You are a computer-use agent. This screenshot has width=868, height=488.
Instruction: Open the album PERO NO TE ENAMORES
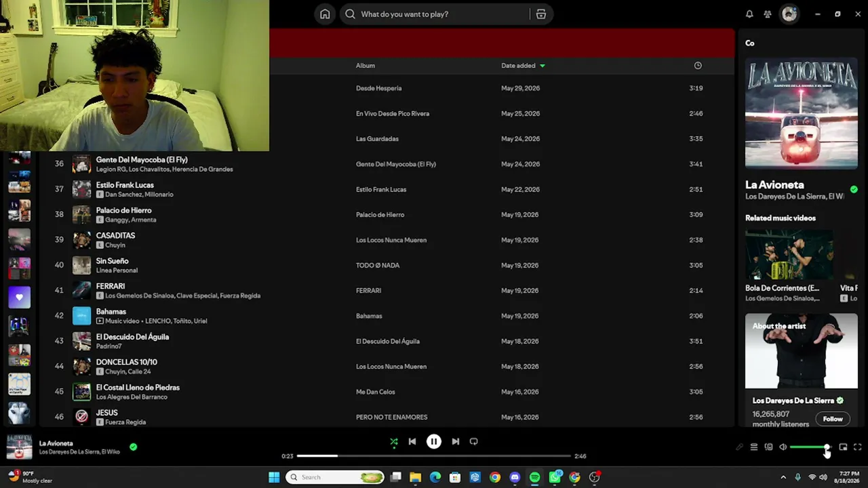tap(391, 417)
